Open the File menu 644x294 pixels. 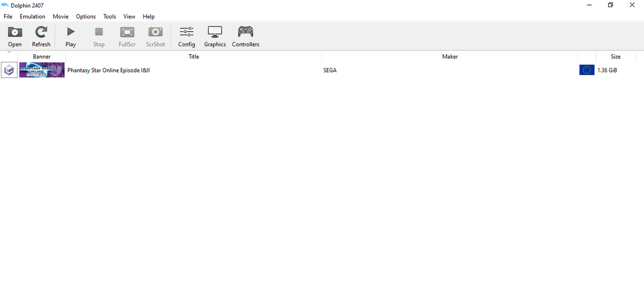[8, 17]
